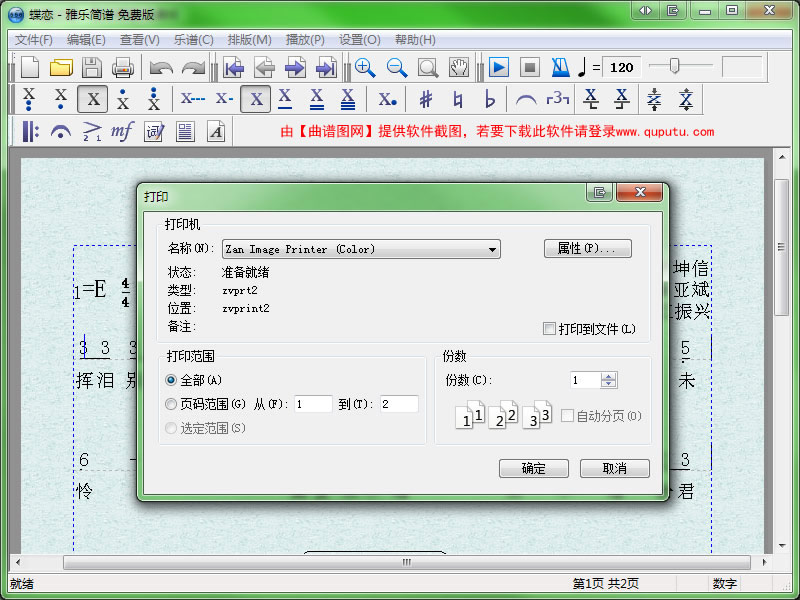Open the 播放(P) menu

click(x=305, y=40)
